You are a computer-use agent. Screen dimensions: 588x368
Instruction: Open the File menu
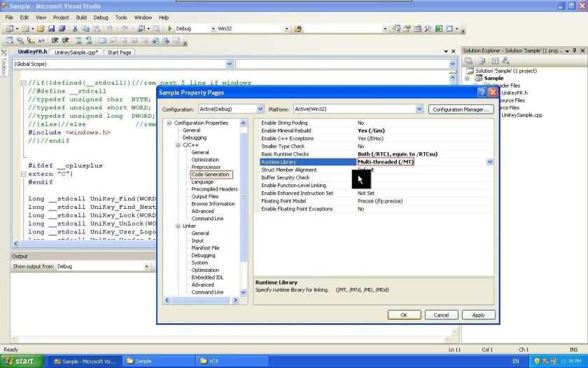point(9,18)
